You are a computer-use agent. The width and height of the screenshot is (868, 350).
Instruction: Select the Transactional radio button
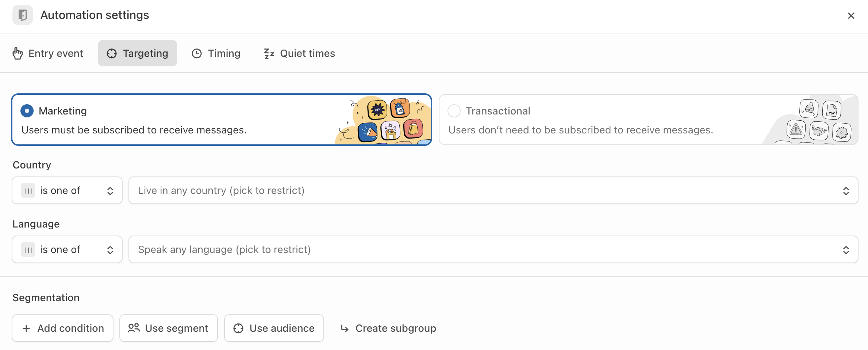(454, 111)
